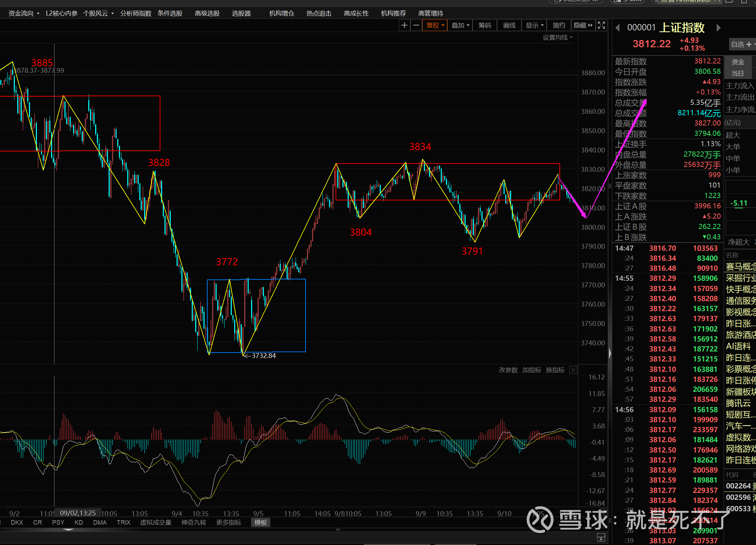Go to previous stock with left arrow
The height and width of the screenshot is (545, 756).
[618, 28]
